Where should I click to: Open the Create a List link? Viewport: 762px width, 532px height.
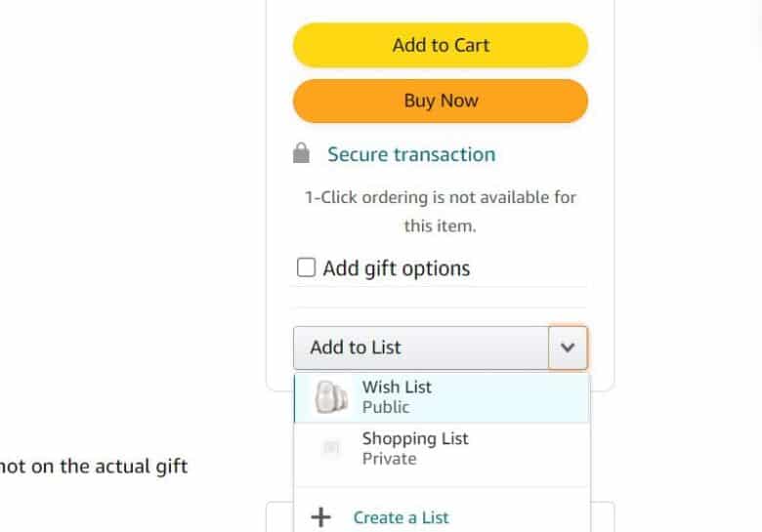402,517
